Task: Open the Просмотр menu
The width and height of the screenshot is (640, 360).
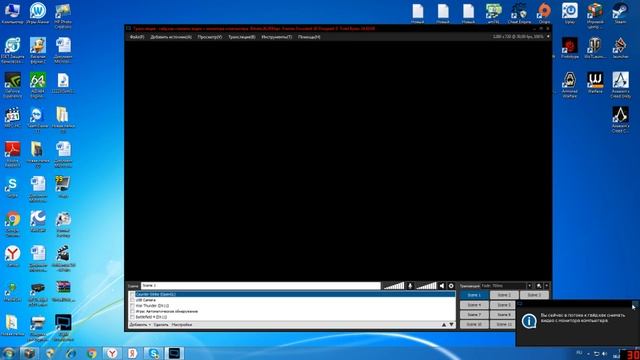Action: [210, 37]
